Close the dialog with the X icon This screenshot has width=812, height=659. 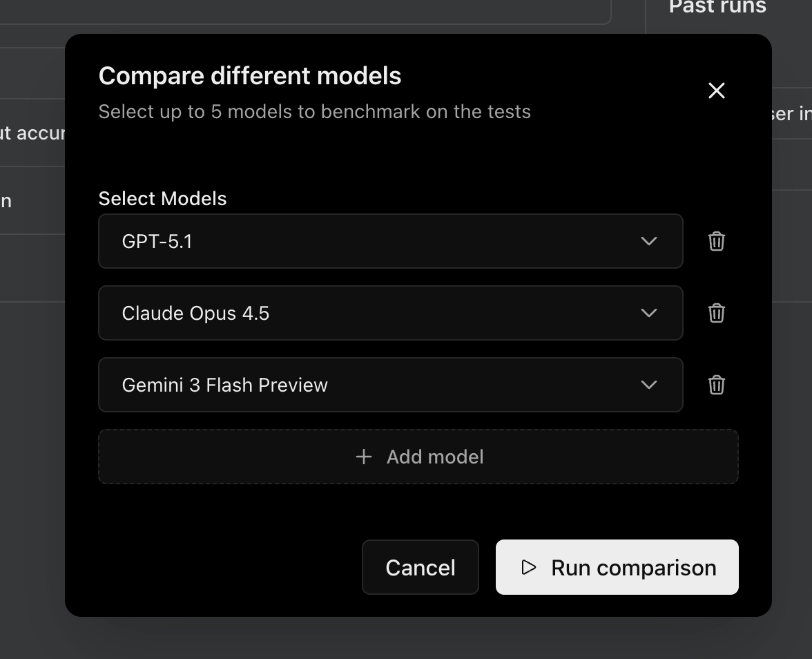(716, 90)
